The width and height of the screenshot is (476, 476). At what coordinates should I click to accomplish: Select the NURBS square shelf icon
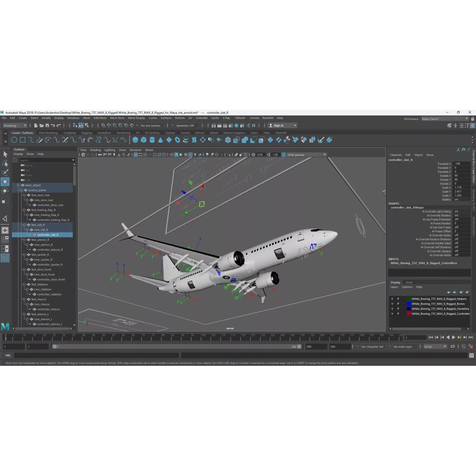(22, 140)
